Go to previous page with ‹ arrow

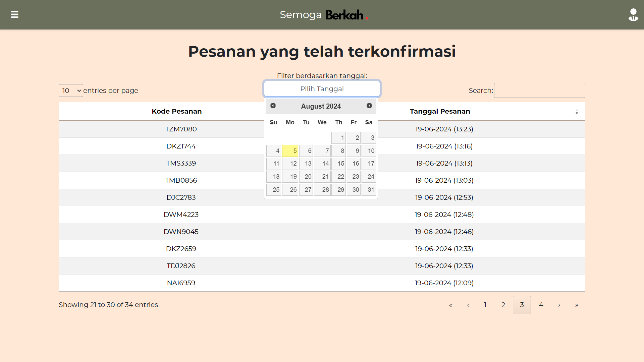click(468, 305)
